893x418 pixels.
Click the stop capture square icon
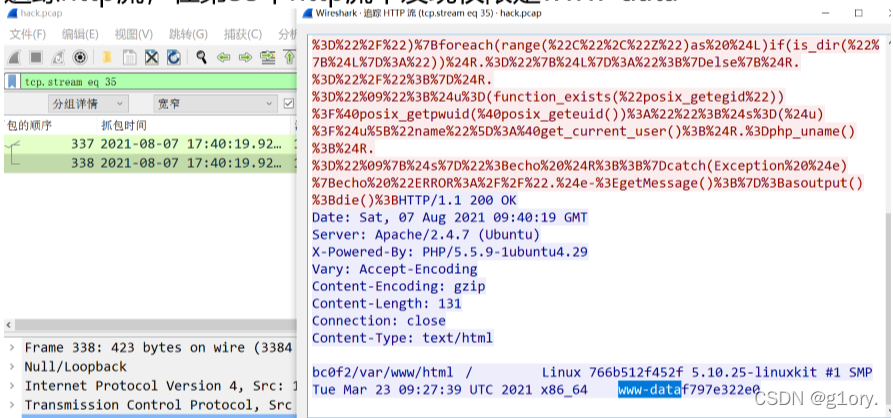(x=36, y=57)
